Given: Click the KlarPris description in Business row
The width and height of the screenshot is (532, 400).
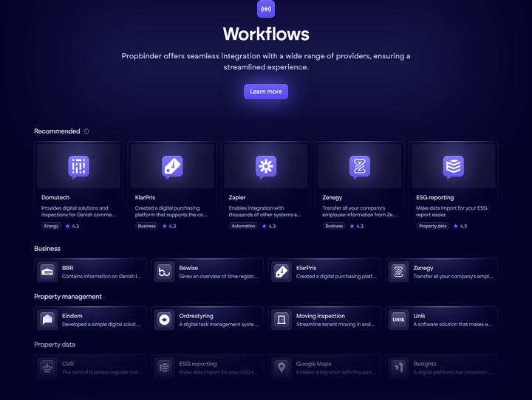Looking at the screenshot, I should [337, 276].
